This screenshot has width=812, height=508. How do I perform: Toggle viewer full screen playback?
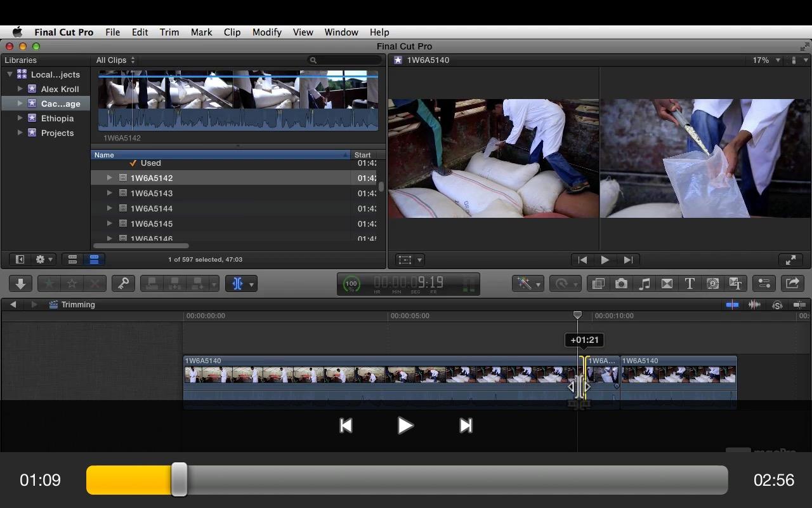pos(790,260)
